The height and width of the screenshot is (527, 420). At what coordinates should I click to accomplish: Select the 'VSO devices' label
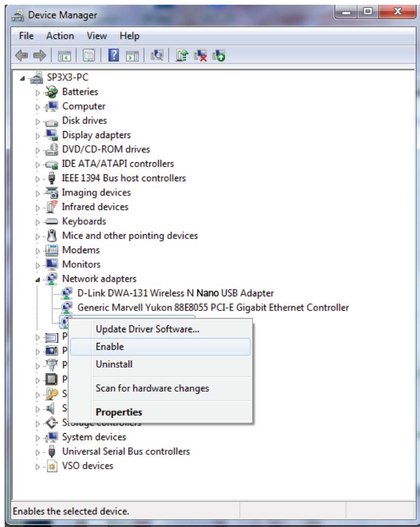coord(88,466)
